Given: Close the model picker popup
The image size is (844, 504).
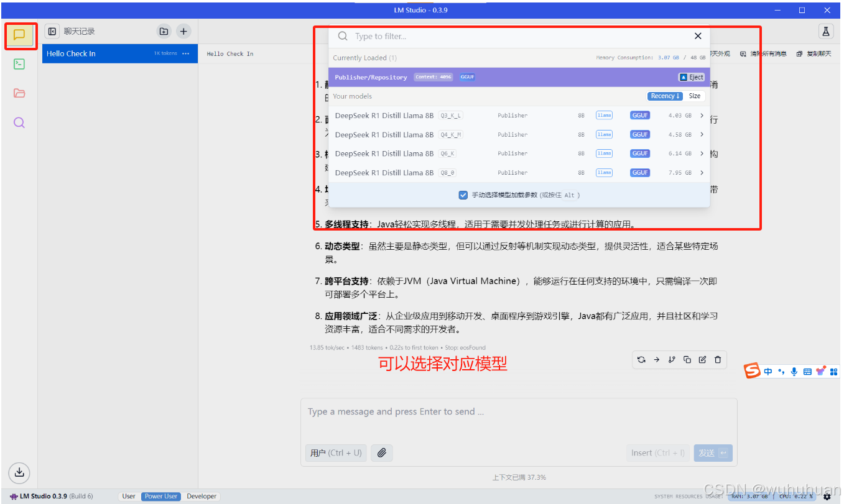Looking at the screenshot, I should (x=698, y=36).
